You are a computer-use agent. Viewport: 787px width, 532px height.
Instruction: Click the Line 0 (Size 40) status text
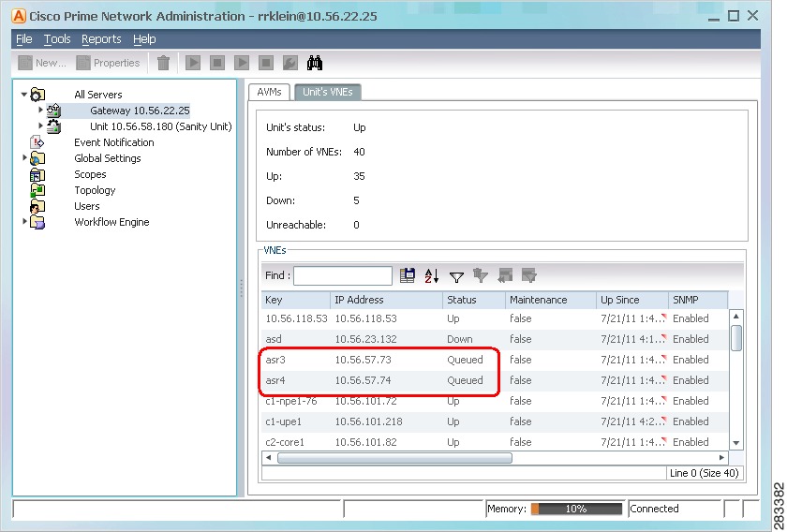(704, 473)
